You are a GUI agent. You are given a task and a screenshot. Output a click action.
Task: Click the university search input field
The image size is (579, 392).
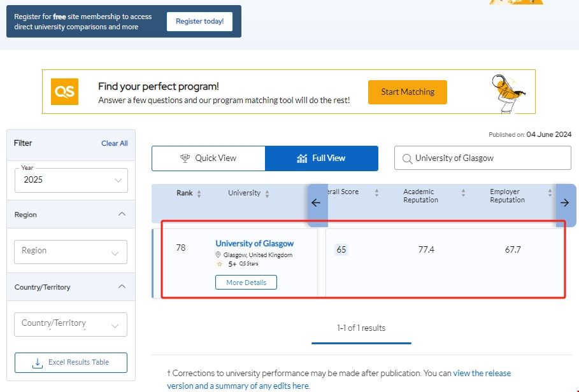(490, 158)
